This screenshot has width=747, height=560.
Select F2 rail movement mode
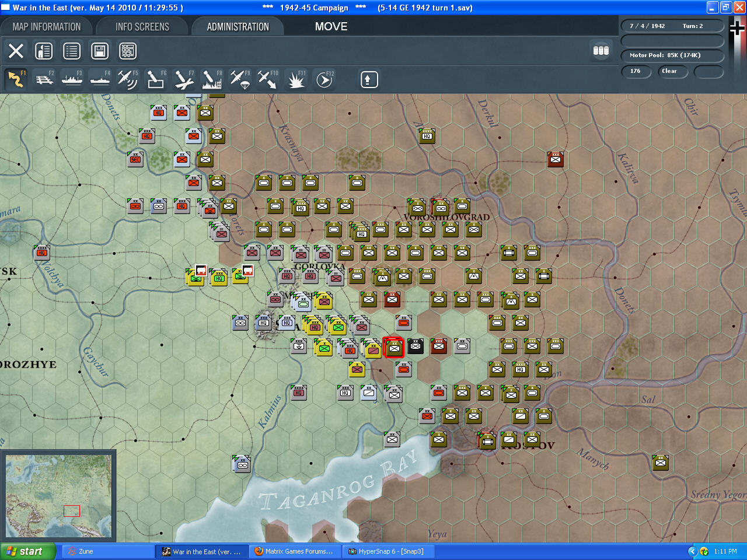[44, 79]
